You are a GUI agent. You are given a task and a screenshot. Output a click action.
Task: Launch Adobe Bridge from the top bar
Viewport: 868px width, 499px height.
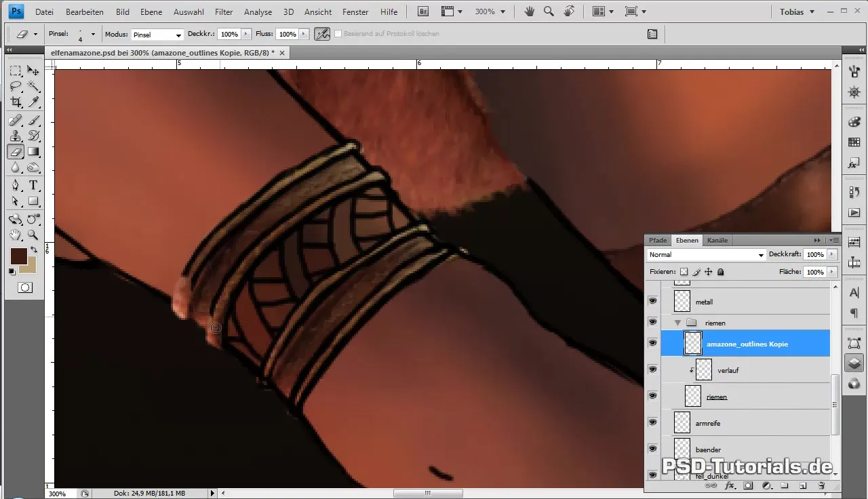pyautogui.click(x=423, y=12)
